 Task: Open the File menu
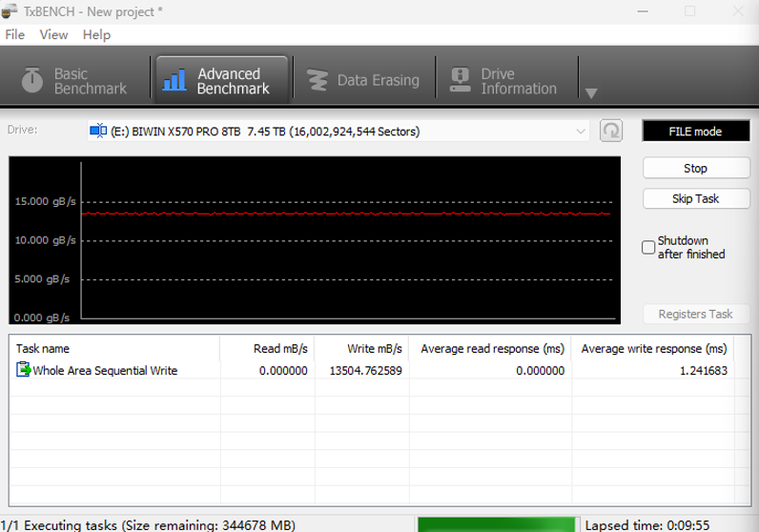[14, 34]
